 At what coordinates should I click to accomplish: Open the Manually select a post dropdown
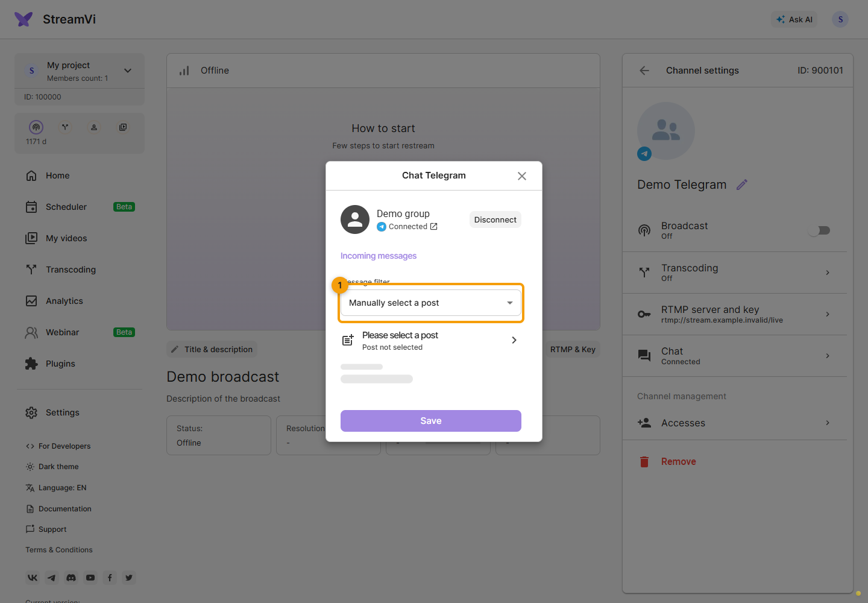(431, 303)
